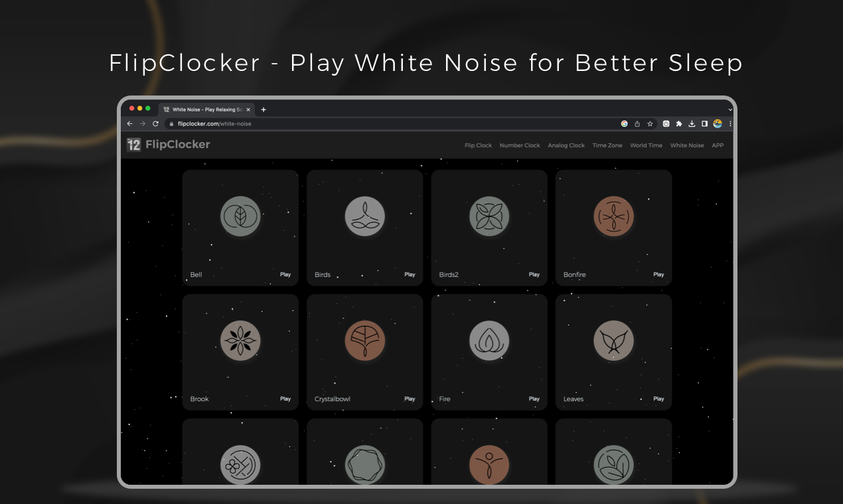Go back with the browser back arrow
This screenshot has height=504, width=843.
coord(129,123)
